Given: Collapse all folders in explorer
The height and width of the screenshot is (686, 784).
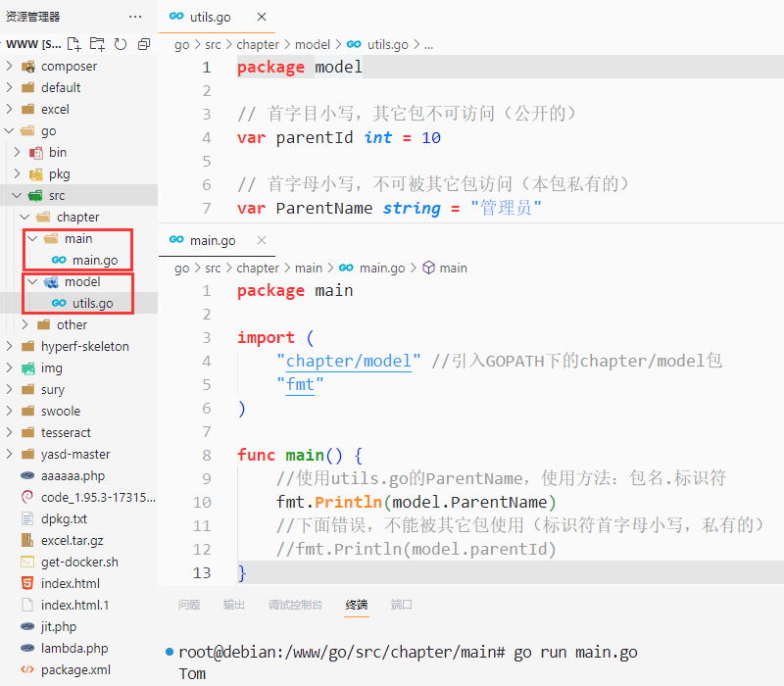Looking at the screenshot, I should click(144, 44).
